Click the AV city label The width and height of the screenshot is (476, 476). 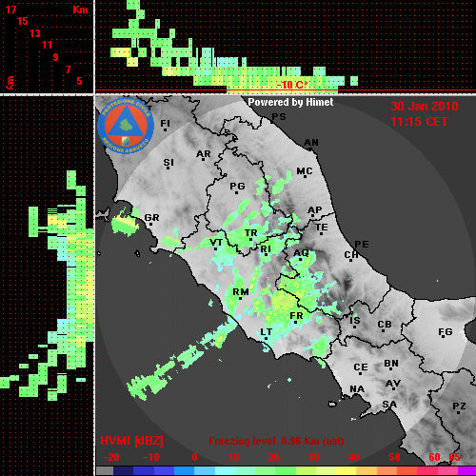393,384
